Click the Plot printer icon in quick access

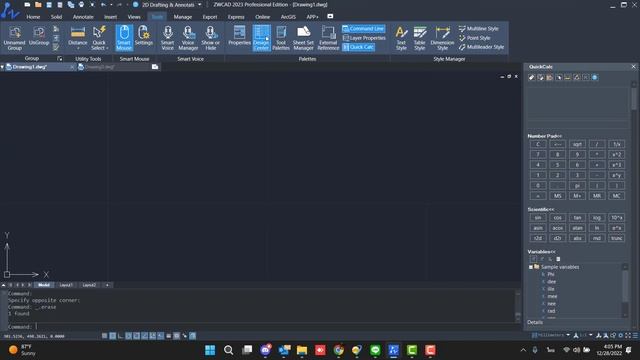[81, 4]
